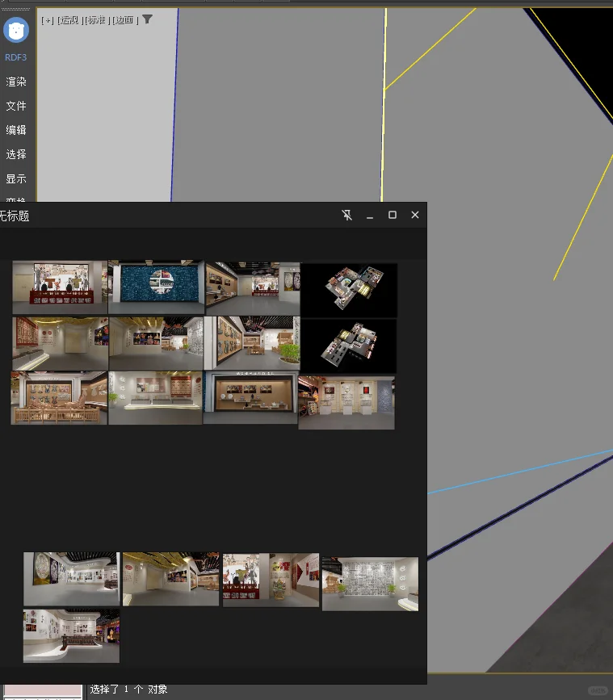Select the blue wall with circular display thumbnail
The image size is (613, 700).
(x=156, y=287)
